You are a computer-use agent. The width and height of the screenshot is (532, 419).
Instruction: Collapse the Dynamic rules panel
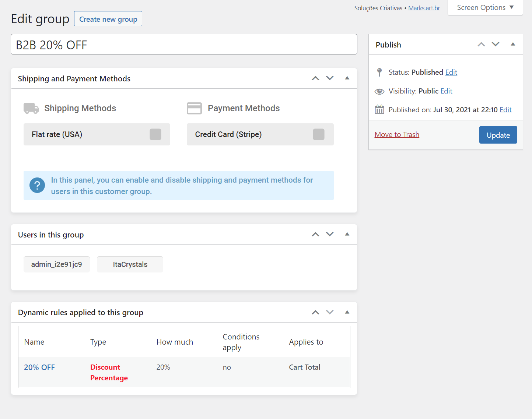click(x=347, y=312)
